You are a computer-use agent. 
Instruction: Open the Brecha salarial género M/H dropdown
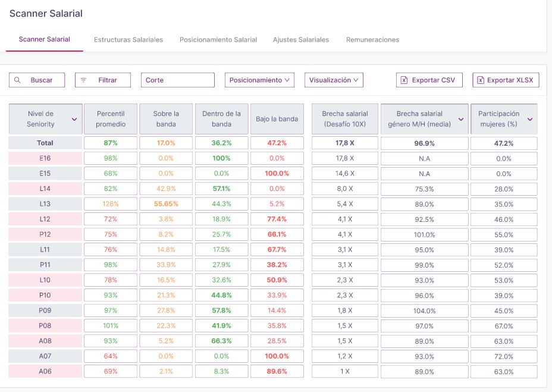pyautogui.click(x=460, y=119)
